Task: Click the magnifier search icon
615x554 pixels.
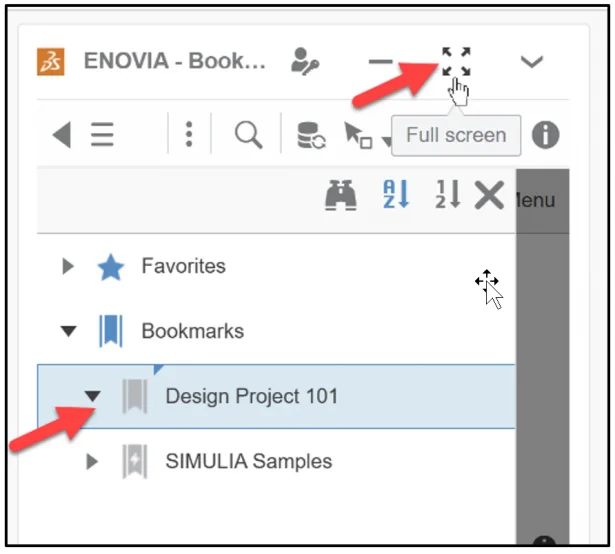Action: pos(248,135)
